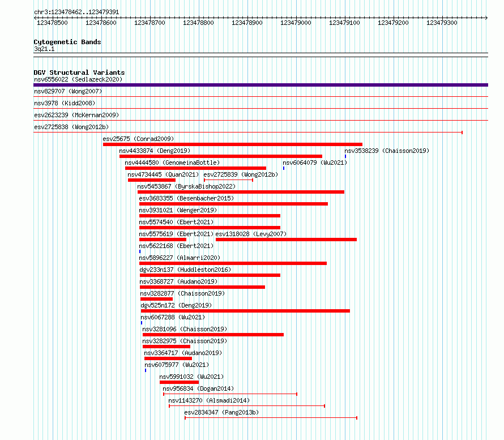Open the nsv3978 (Kidd2008) variant label

coord(65,103)
